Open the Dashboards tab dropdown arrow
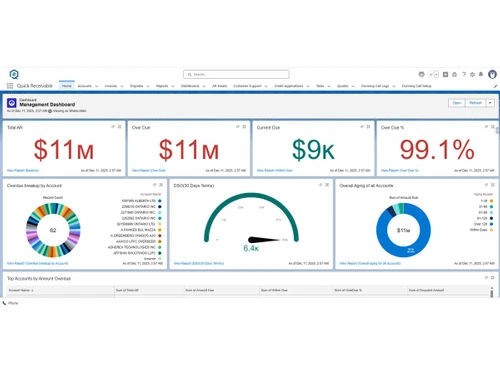Image resolution: width=500 pixels, height=375 pixels. [x=204, y=86]
